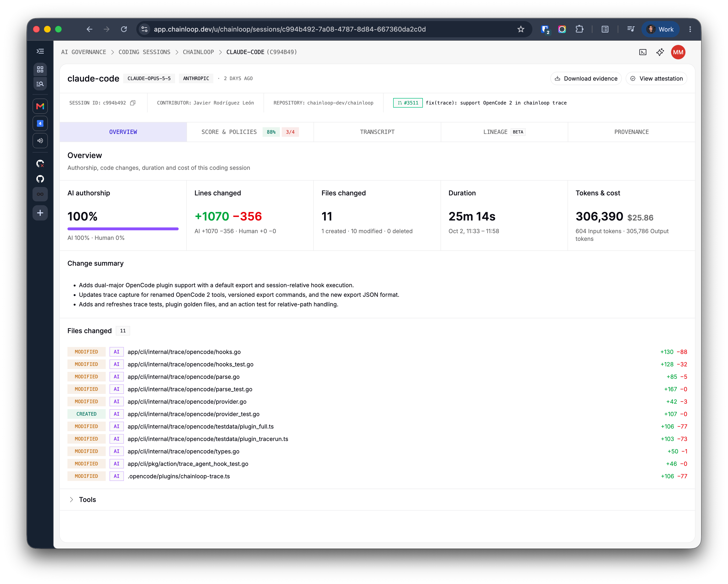Click the Download evidence button

586,79
